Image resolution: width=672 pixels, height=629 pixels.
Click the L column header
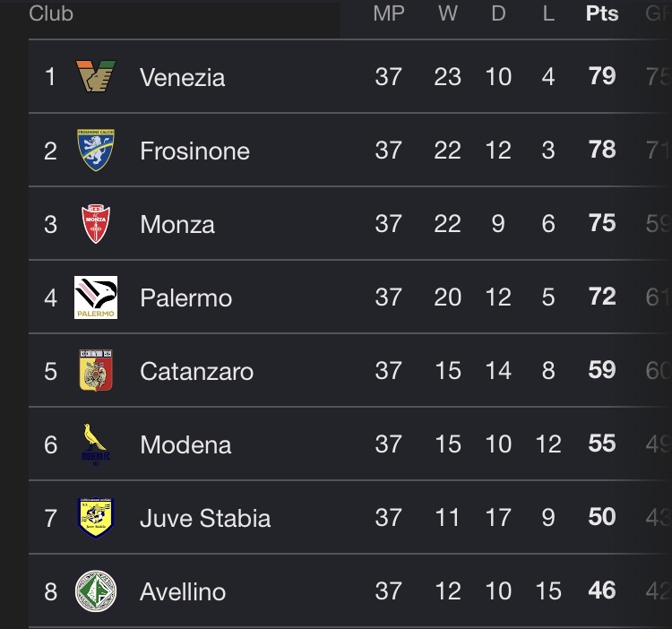pos(548,13)
